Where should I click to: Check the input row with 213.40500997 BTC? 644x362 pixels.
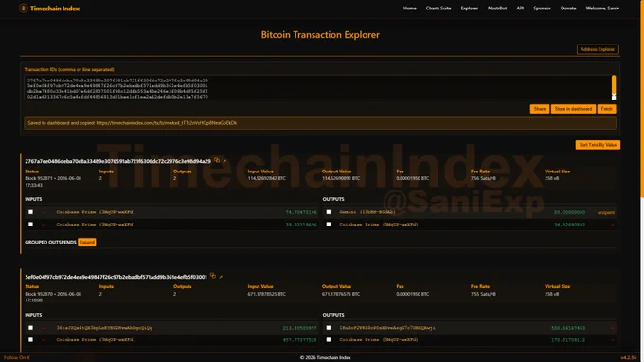[x=31, y=328]
